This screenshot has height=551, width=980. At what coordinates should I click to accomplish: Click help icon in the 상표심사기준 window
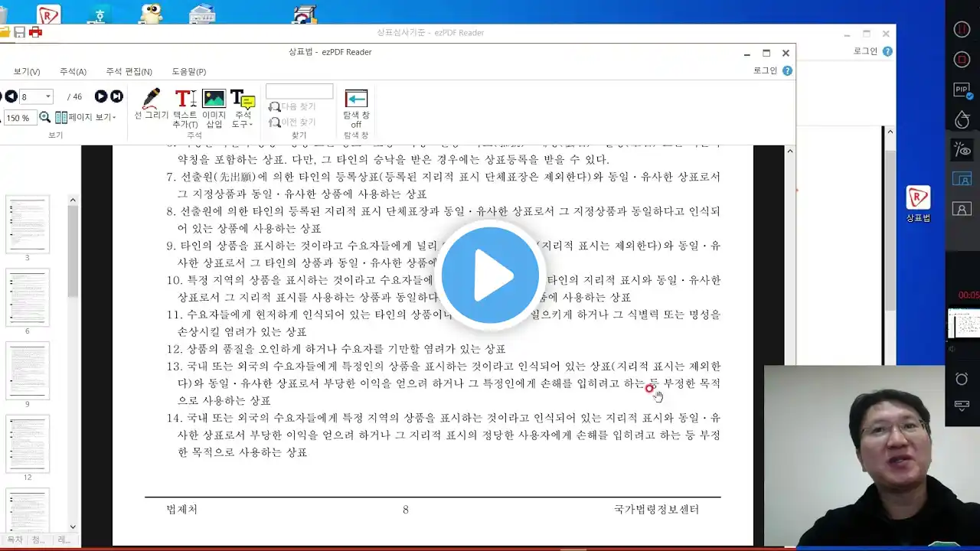[887, 51]
